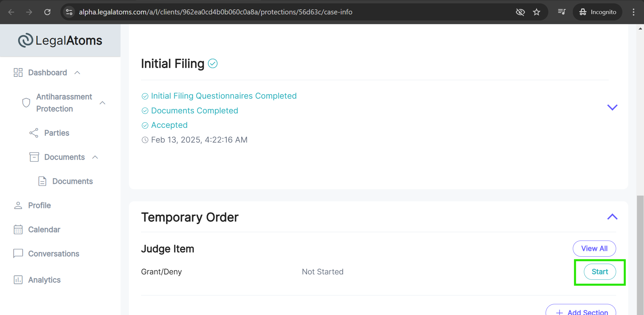Click the LegalAtoms logo
644x315 pixels.
pyautogui.click(x=60, y=41)
